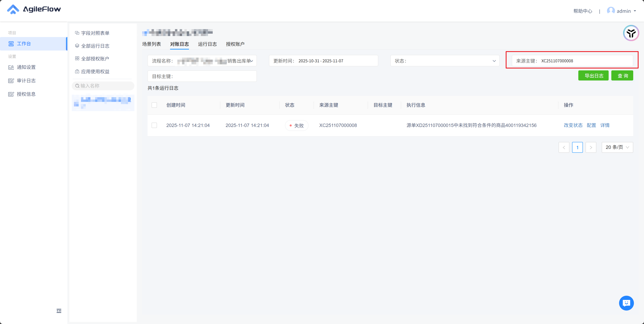
Task: Click the AgileFlow logo icon
Action: point(13,9)
